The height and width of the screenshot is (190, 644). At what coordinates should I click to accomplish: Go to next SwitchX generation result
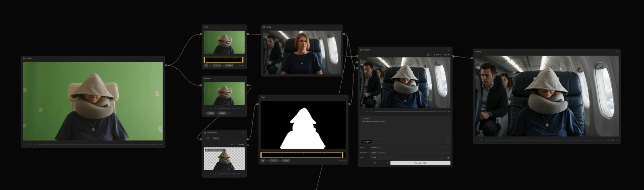(x=440, y=55)
